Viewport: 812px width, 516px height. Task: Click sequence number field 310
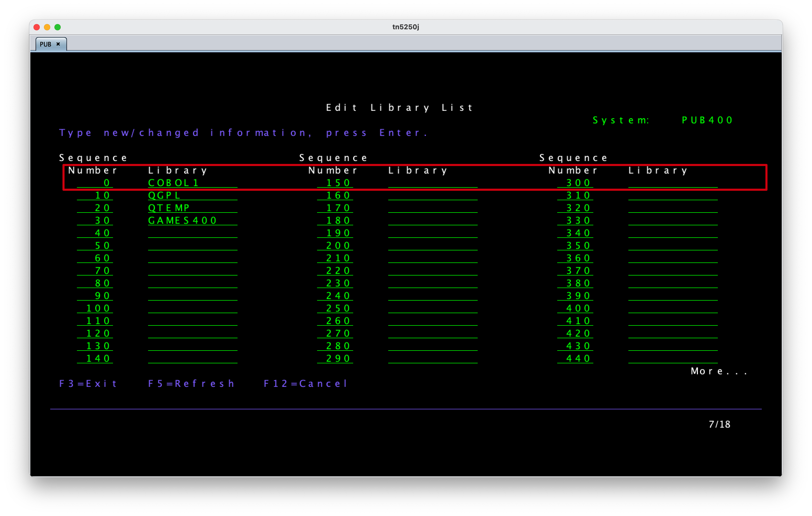(575, 196)
